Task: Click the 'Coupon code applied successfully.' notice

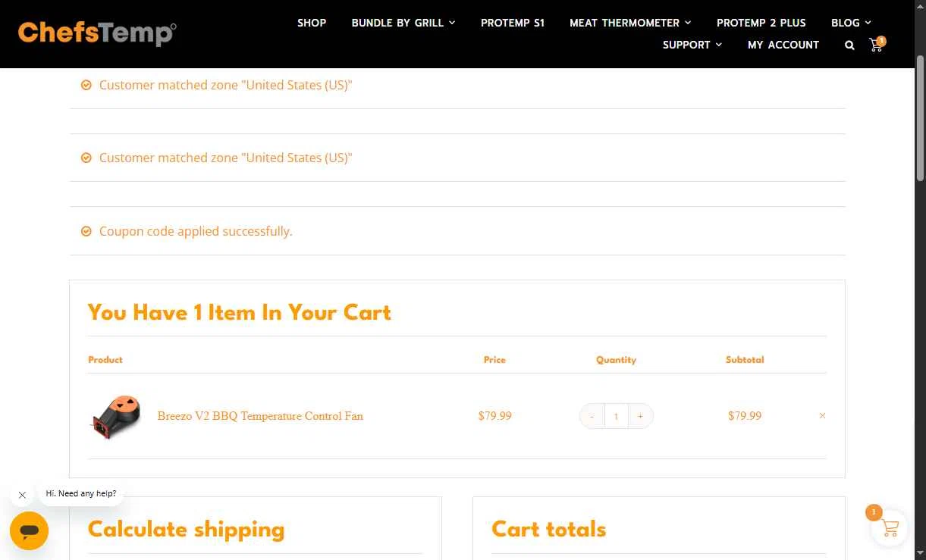Action: click(x=196, y=231)
